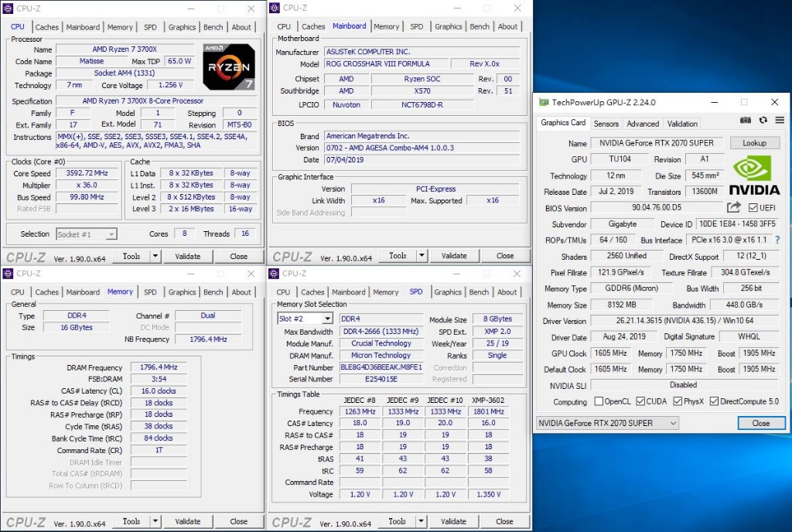Viewport: 792px width, 532px height.
Task: Click the Device ID field "10DE 1E84 - 1458 3FF5"
Action: pyautogui.click(x=737, y=223)
